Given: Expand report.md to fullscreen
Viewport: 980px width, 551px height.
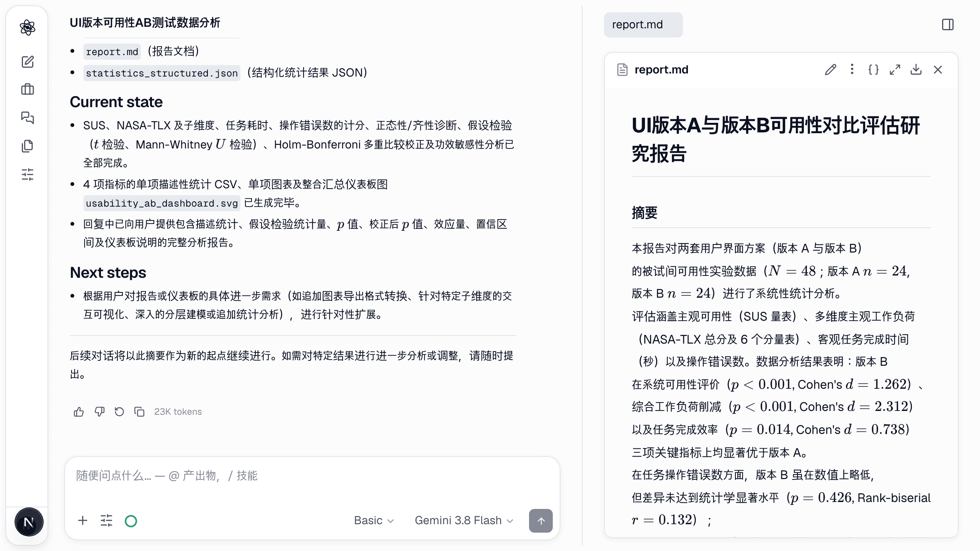Looking at the screenshot, I should pyautogui.click(x=895, y=70).
